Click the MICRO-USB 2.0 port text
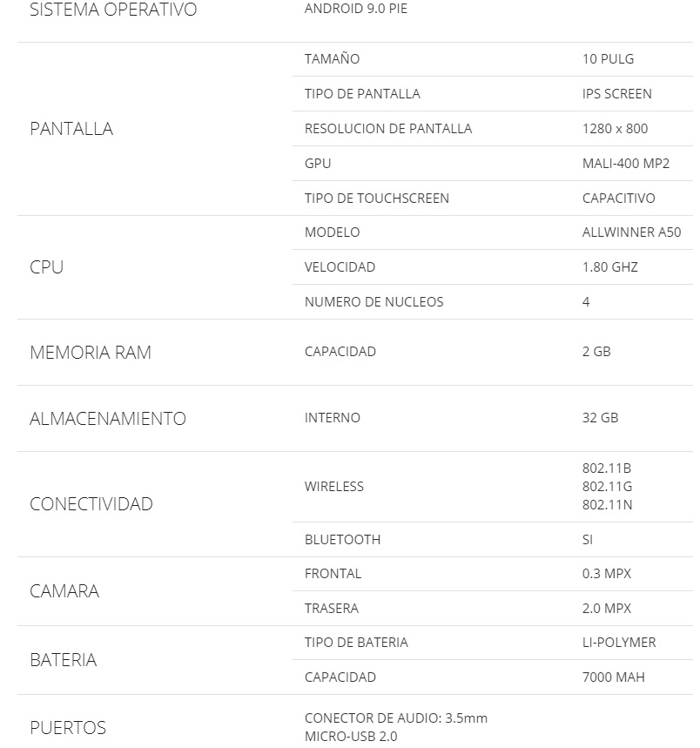The width and height of the screenshot is (700, 748). coord(350,737)
